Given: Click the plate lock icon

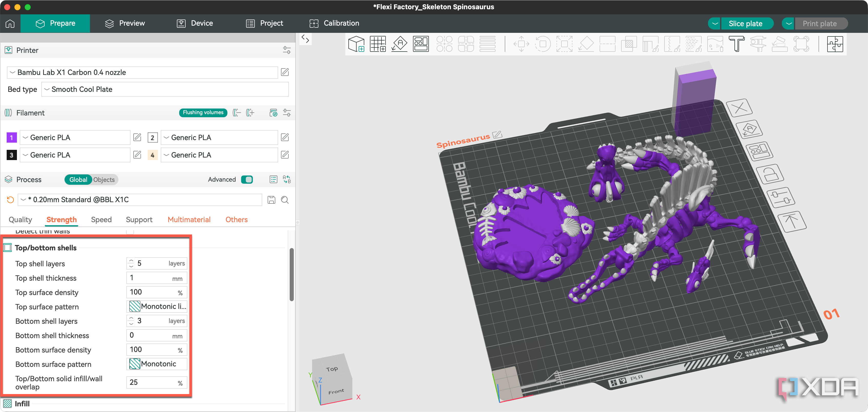Looking at the screenshot, I should 770,174.
